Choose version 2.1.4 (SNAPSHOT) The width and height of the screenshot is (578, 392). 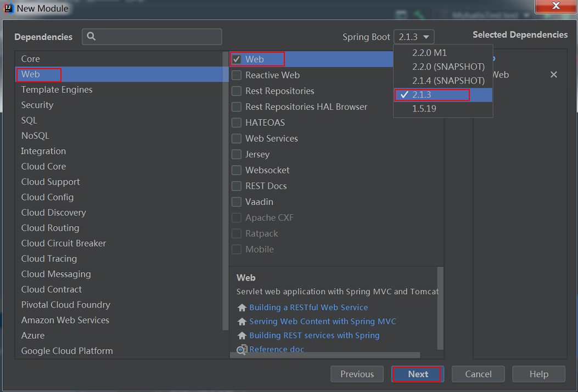click(x=443, y=81)
